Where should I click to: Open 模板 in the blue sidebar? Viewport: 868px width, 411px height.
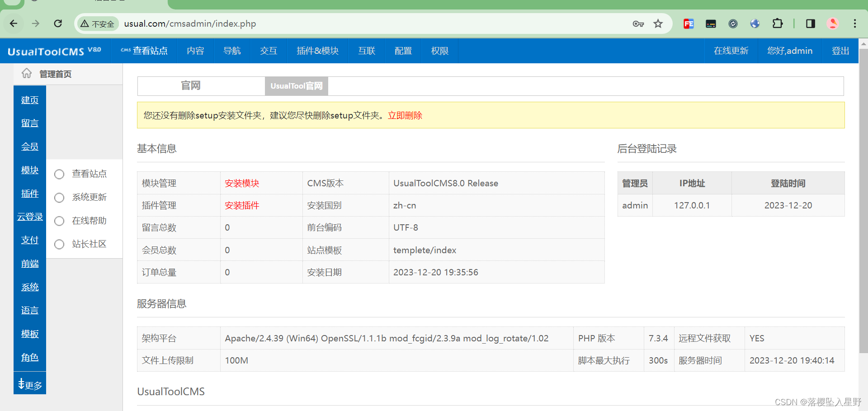[x=30, y=334]
